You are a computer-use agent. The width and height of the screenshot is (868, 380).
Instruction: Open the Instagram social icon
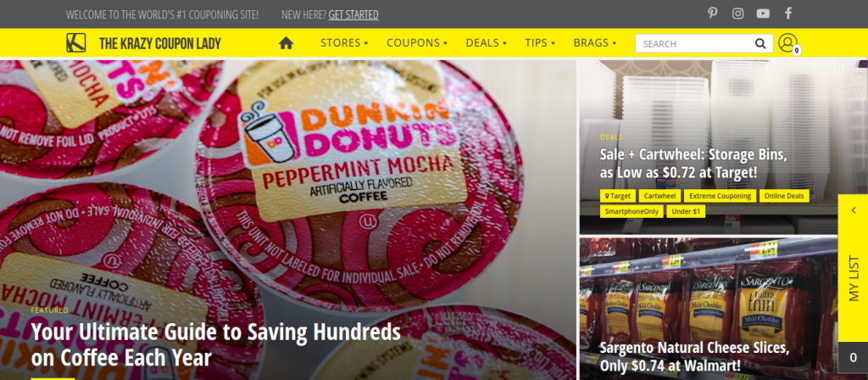click(738, 14)
